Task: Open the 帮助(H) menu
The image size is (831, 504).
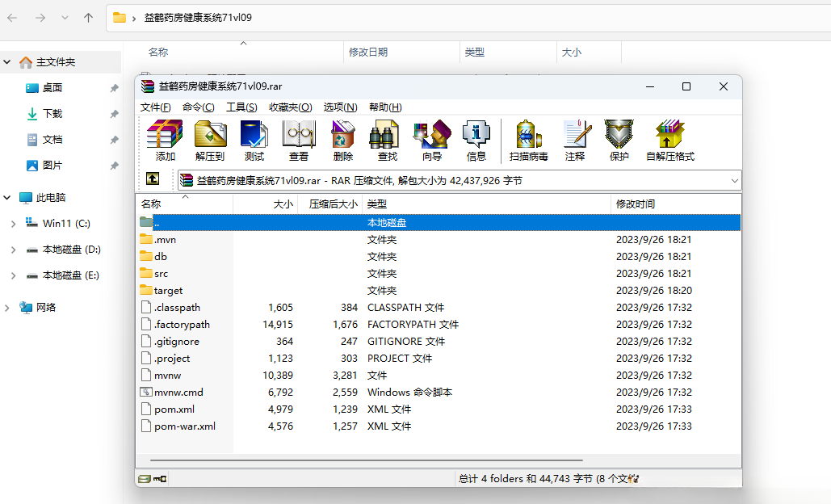Action: click(385, 107)
